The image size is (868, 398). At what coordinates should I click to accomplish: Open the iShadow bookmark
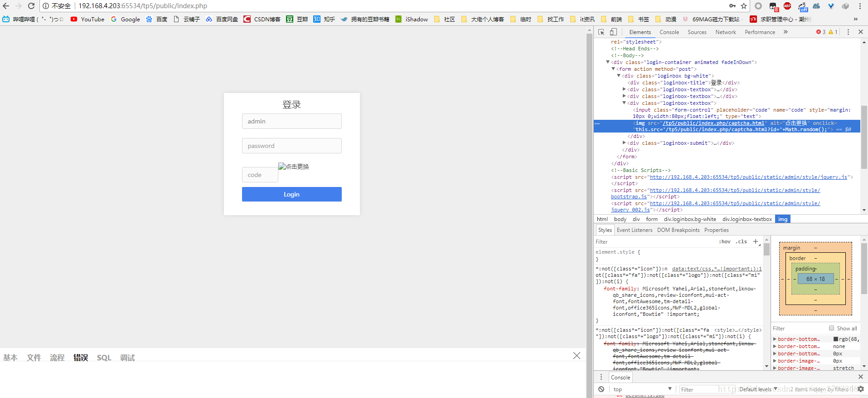point(412,19)
